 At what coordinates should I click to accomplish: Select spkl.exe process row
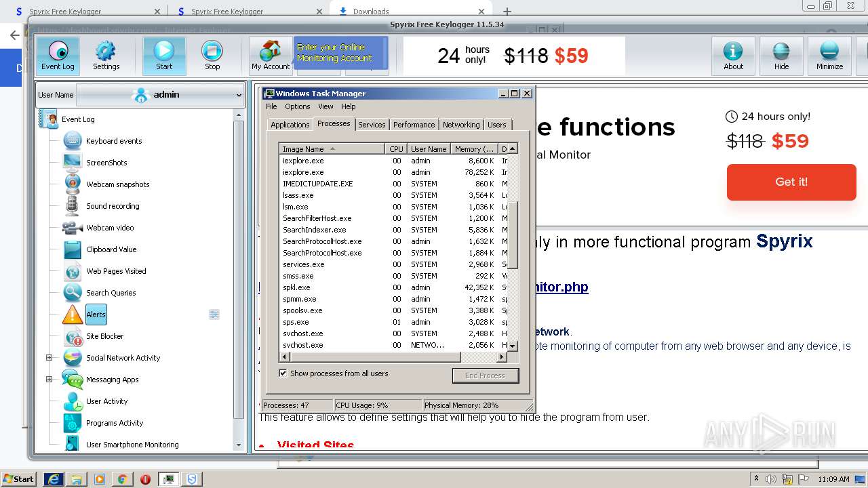(x=393, y=287)
